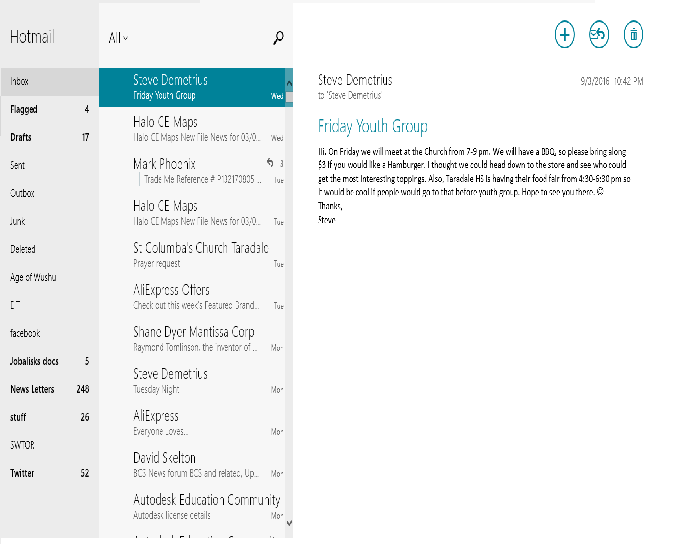Open the Drafts folder

click(x=49, y=138)
